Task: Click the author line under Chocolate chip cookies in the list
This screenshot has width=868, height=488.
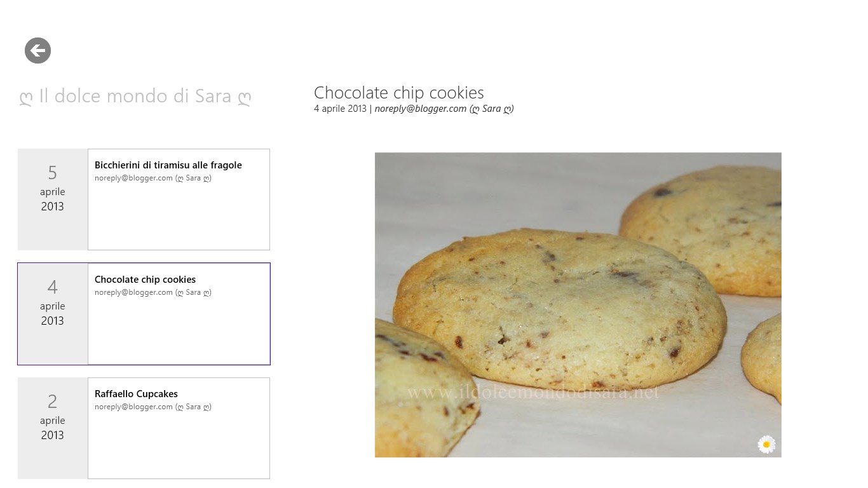Action: coord(153,292)
